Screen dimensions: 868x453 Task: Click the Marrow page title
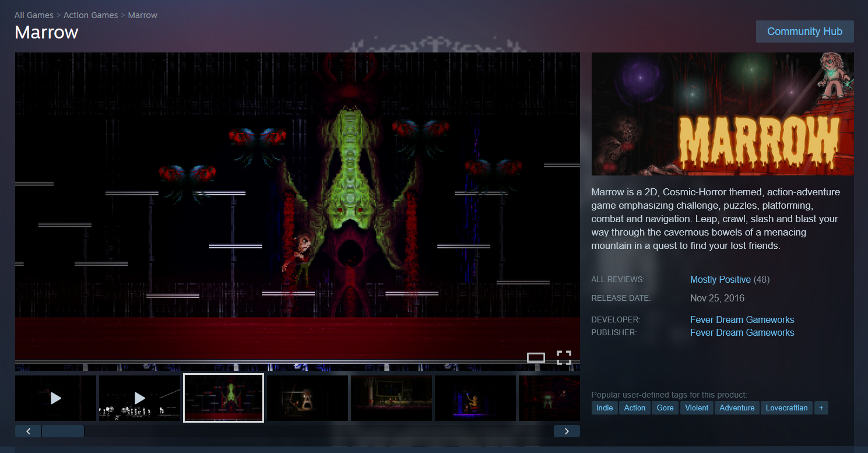47,32
